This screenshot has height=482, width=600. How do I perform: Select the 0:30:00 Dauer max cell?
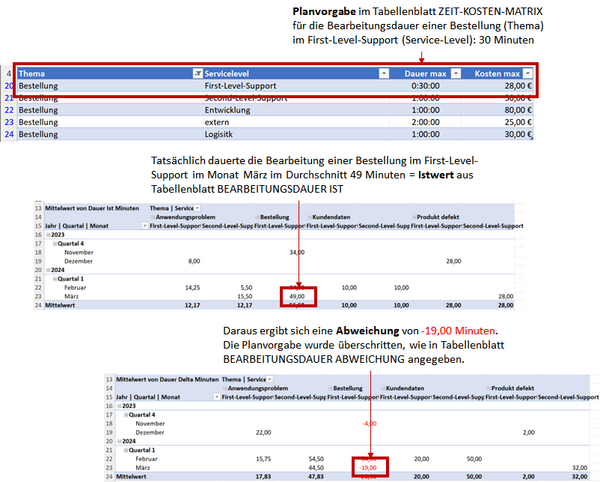click(426, 86)
